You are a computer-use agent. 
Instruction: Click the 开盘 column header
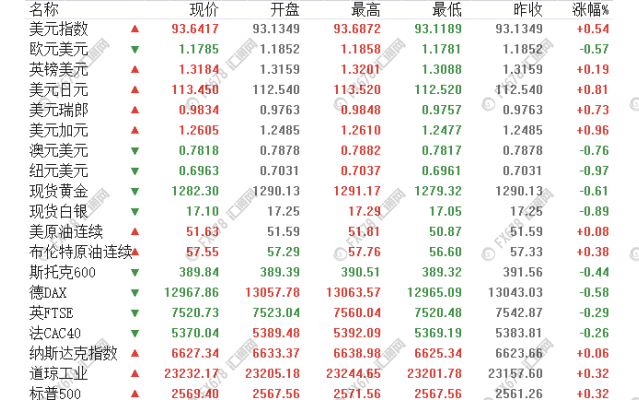[x=283, y=9]
